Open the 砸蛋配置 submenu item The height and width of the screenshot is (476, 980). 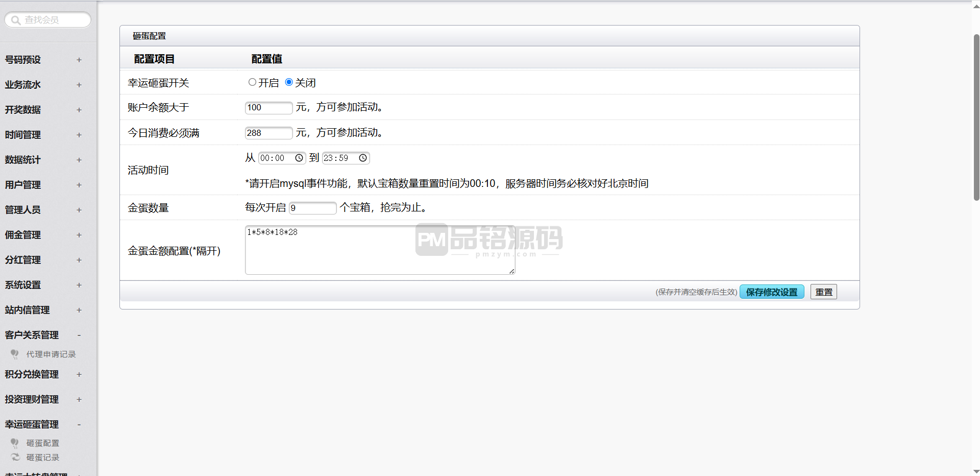pos(43,443)
